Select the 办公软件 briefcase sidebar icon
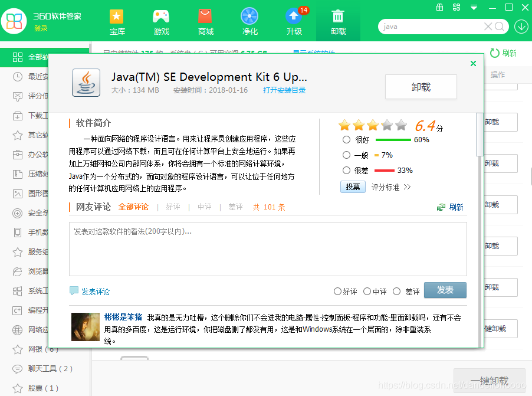Screen dimensions: 532x396 (x=18, y=155)
